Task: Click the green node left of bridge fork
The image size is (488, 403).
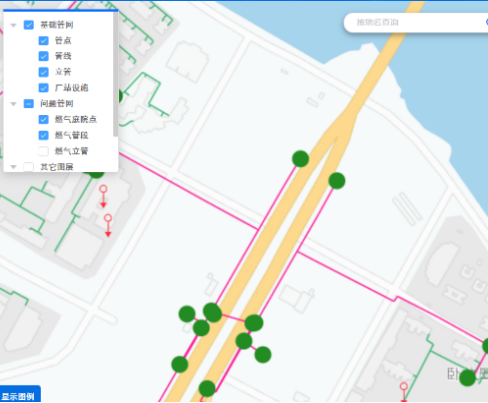Action: click(x=300, y=159)
